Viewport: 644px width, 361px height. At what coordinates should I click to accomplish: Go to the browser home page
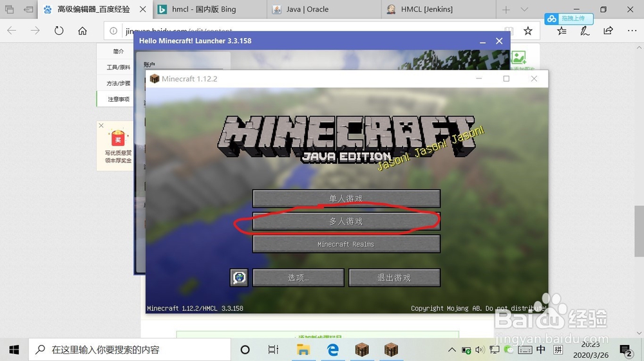[82, 30]
